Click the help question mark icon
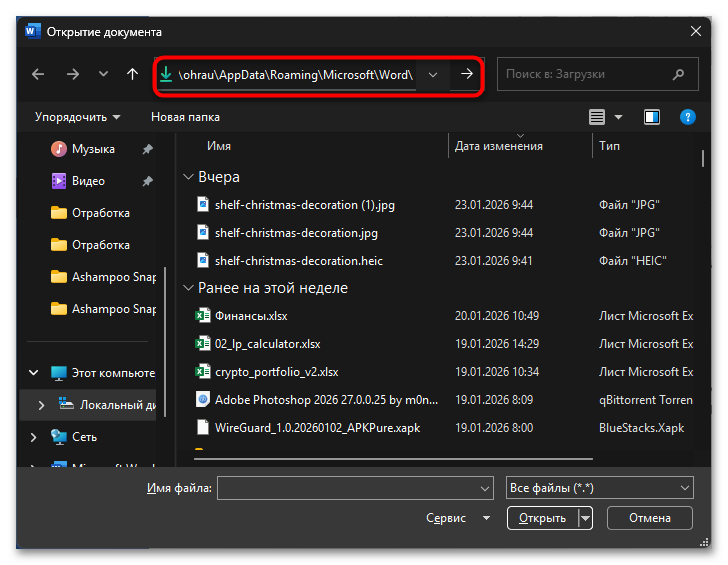This screenshot has height=565, width=728. [x=687, y=117]
